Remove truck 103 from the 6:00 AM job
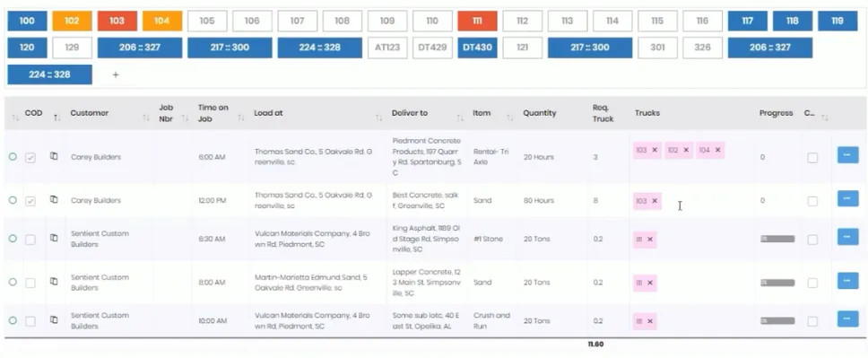The width and height of the screenshot is (868, 358). 655,150
